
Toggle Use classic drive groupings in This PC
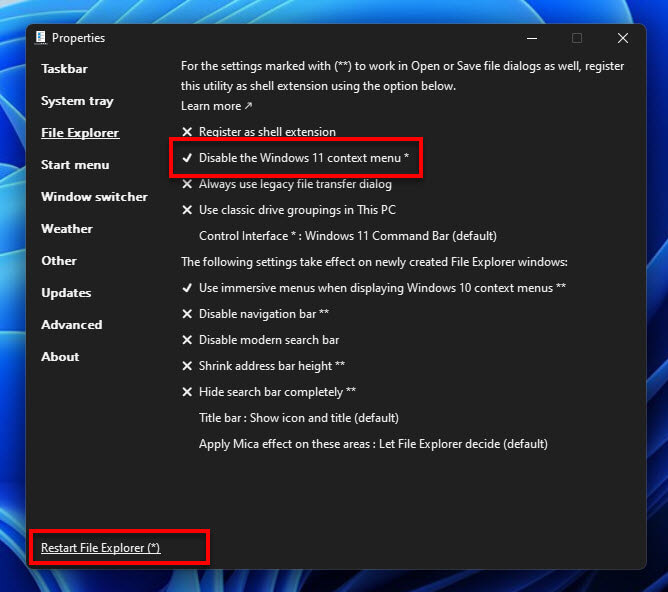pyautogui.click(x=289, y=210)
